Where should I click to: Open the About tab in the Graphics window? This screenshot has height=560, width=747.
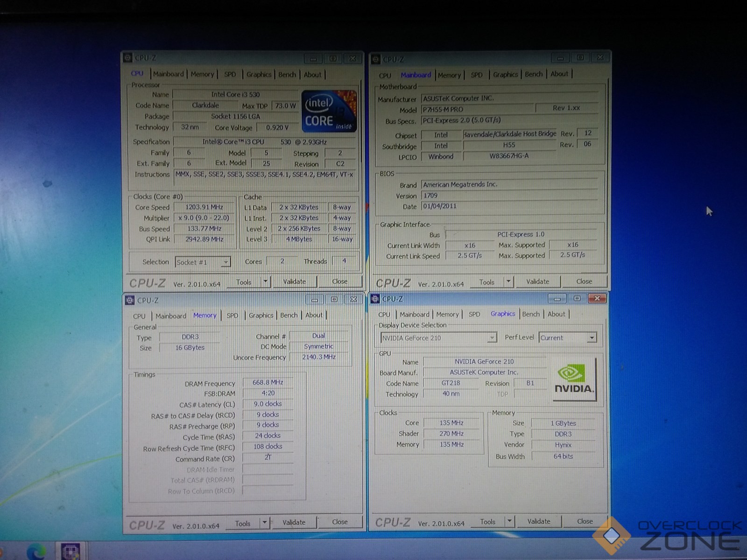coord(556,314)
